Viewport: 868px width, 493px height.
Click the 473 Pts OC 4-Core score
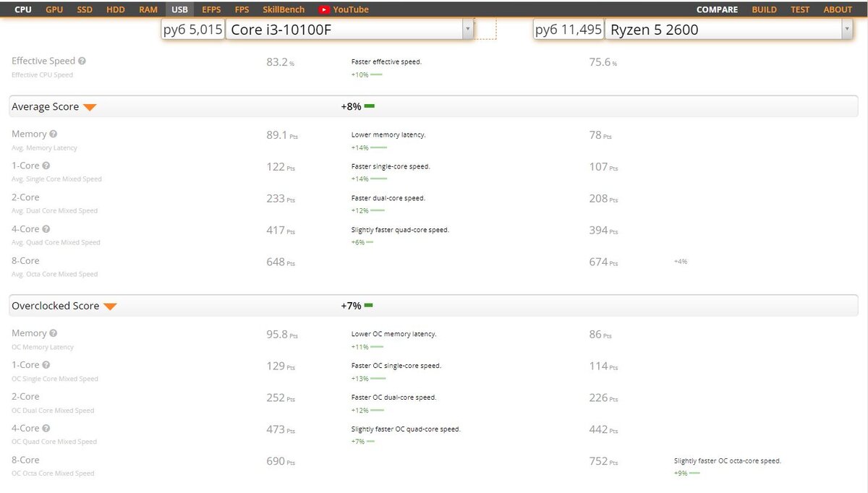tap(281, 429)
